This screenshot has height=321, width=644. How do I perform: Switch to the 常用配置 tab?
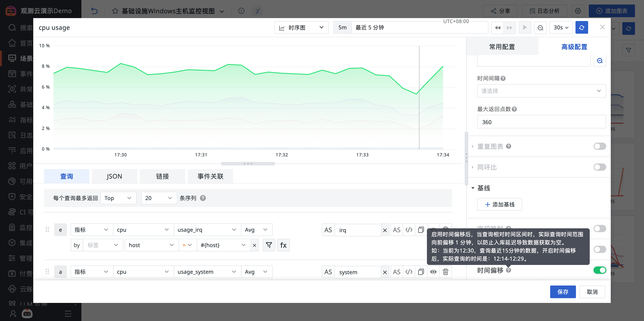tap(502, 47)
